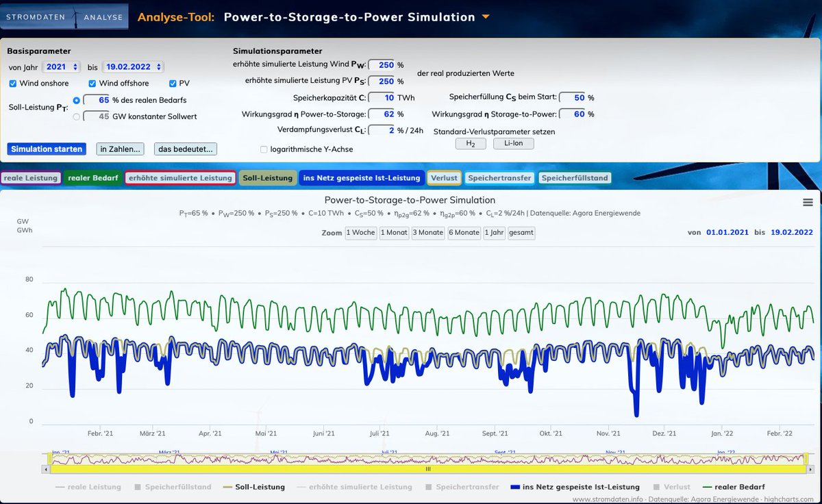
Task: Click the scrollbar left arrow button
Action: click(47, 469)
